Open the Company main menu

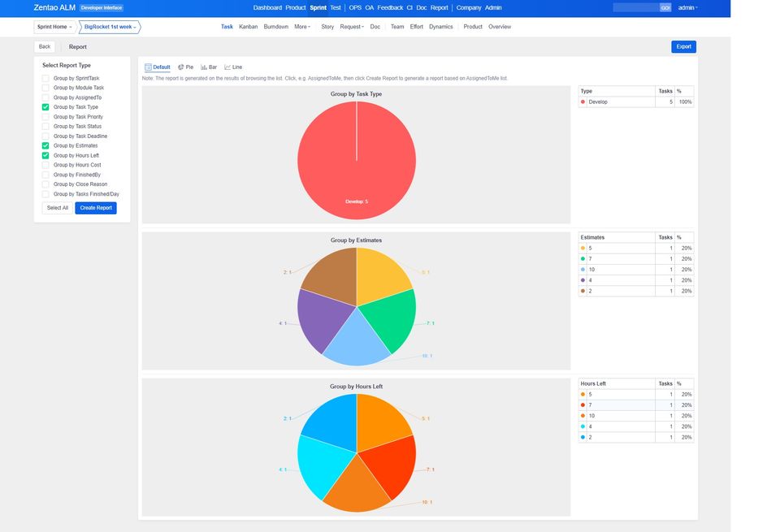click(469, 7)
